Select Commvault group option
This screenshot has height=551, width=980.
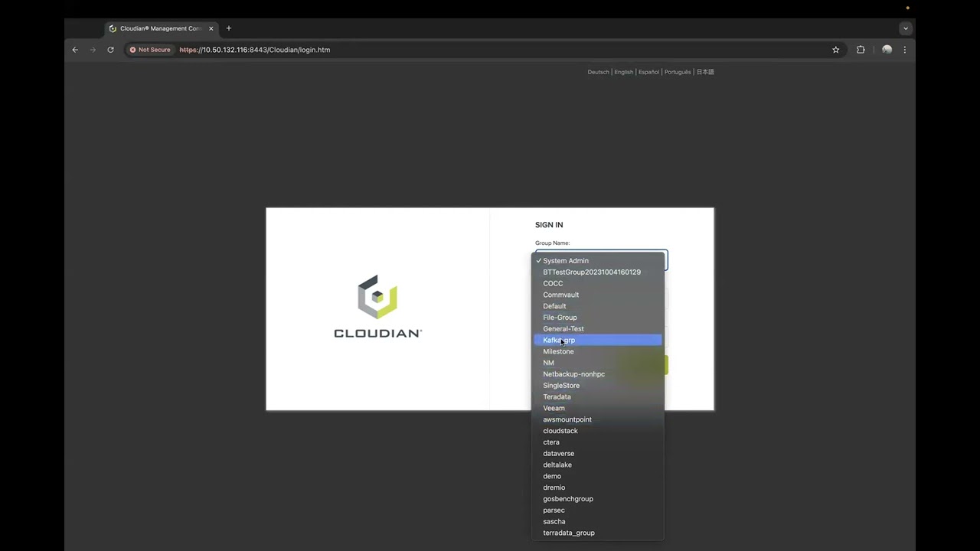[x=597, y=295]
